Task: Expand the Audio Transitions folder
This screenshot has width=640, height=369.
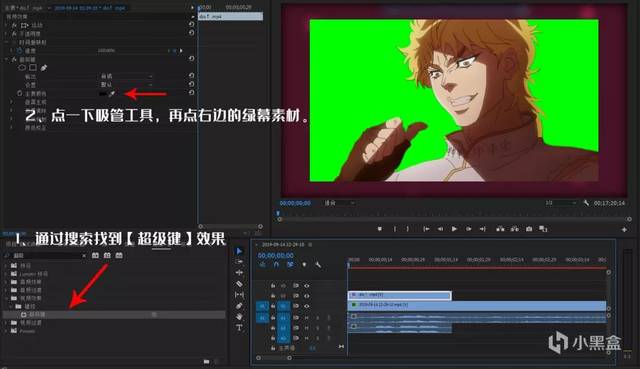Action: (6, 290)
